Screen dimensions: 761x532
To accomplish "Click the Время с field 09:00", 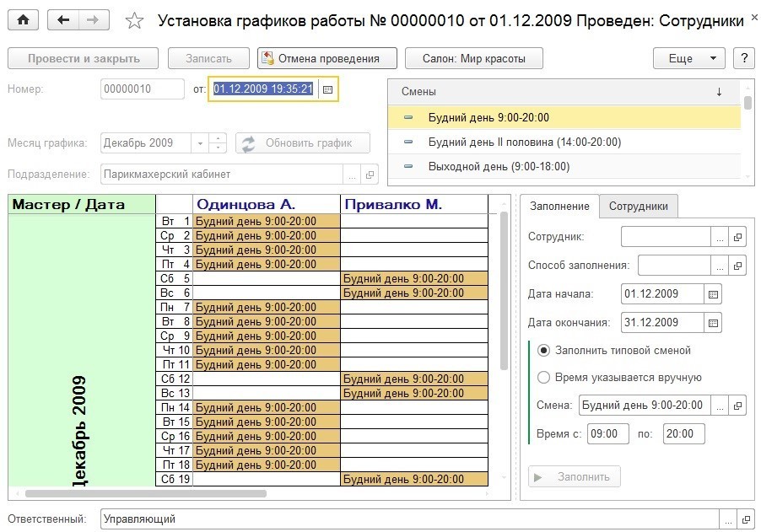I will 608,434.
